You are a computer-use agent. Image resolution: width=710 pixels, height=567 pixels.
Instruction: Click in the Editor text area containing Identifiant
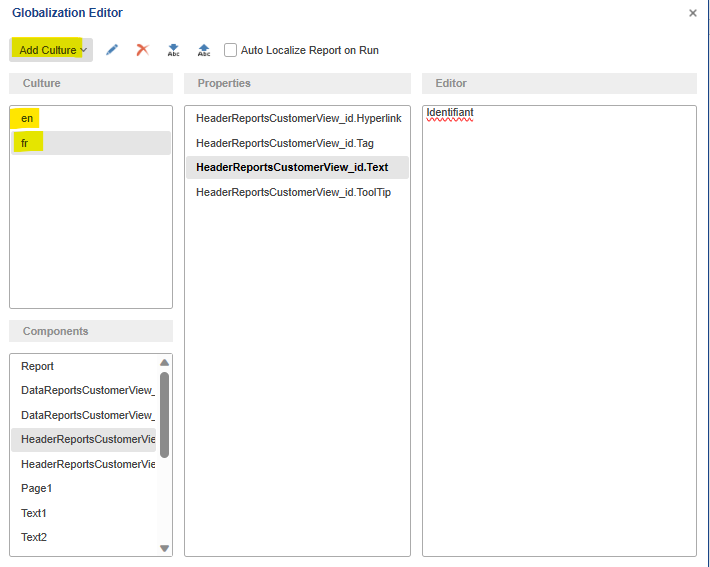(559, 331)
